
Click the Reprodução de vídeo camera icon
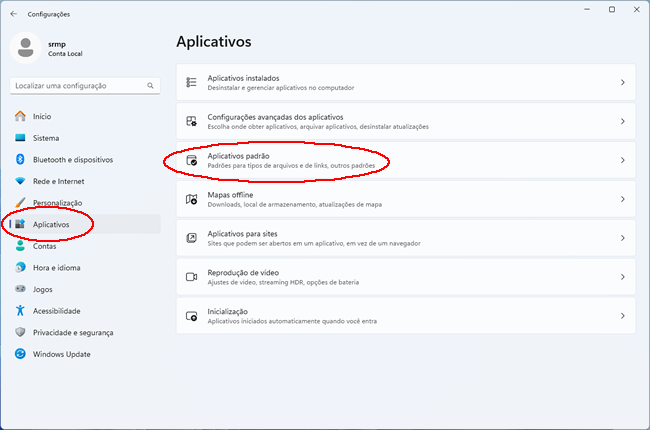point(191,277)
